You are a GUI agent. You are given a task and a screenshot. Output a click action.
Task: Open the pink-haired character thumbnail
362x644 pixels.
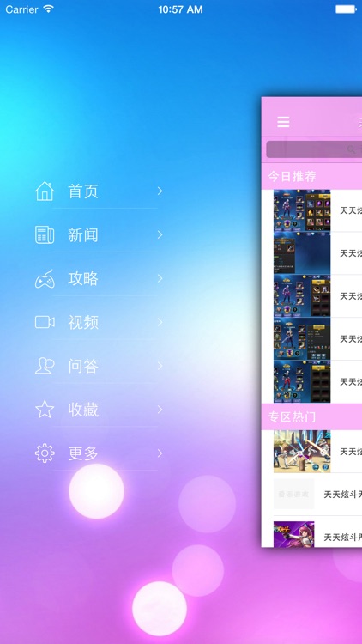coord(294,534)
